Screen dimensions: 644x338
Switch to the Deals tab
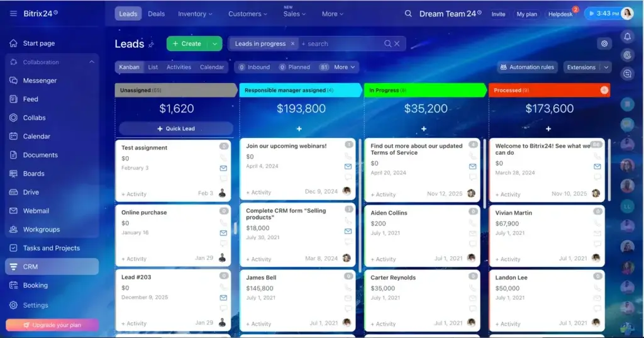(156, 14)
